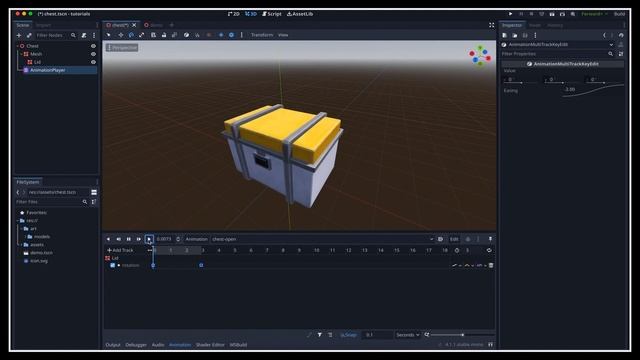Toggle FileSystem split view mode icon
Screen dimensions: 640x360
94,192
